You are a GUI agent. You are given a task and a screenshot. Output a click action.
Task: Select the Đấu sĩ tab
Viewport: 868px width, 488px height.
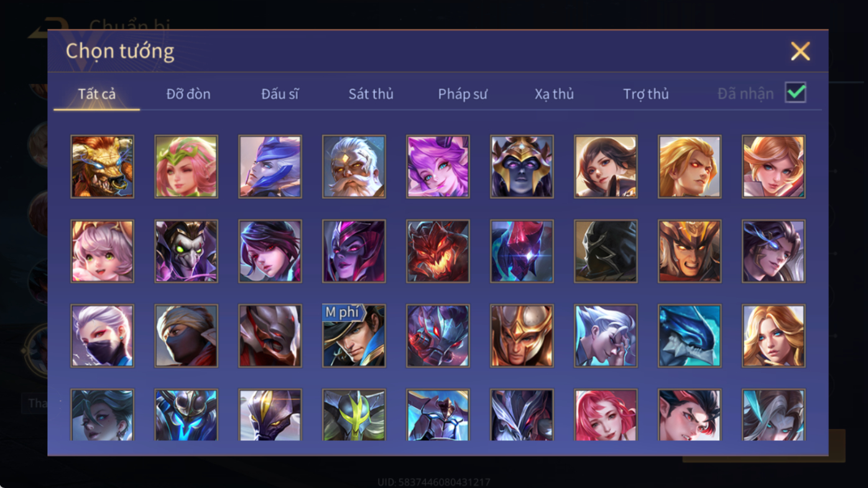(x=280, y=94)
